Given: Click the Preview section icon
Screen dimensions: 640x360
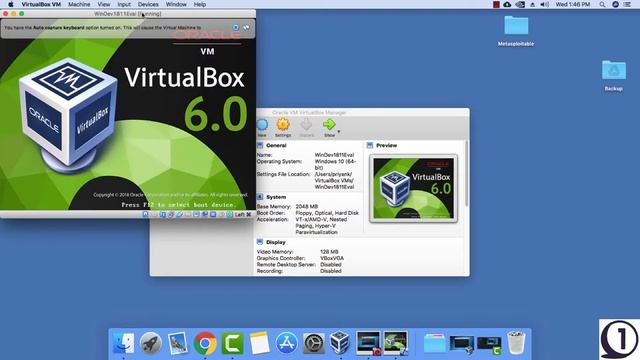Looking at the screenshot, I should pos(370,145).
